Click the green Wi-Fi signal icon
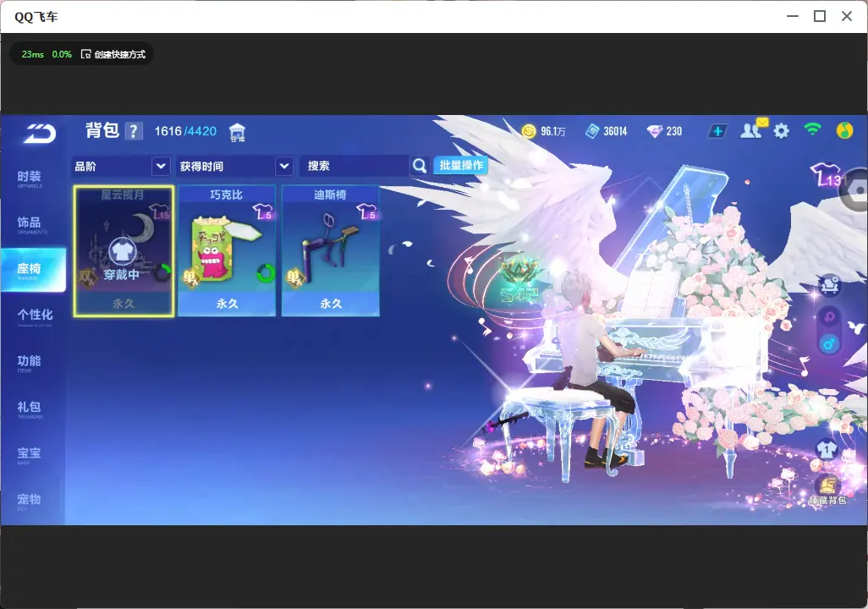 812,129
